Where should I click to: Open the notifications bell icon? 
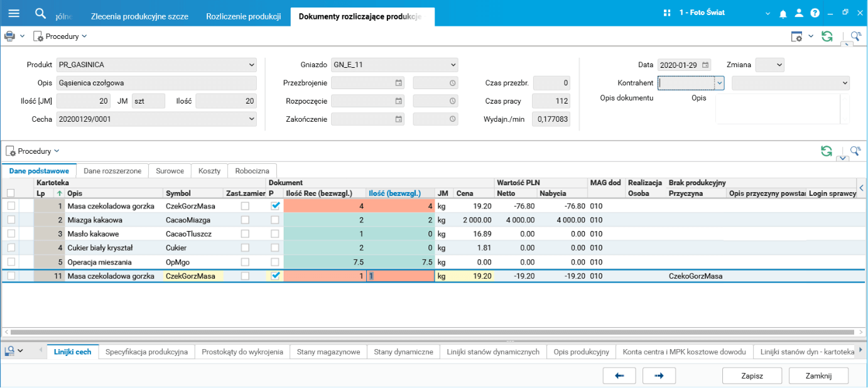point(783,13)
